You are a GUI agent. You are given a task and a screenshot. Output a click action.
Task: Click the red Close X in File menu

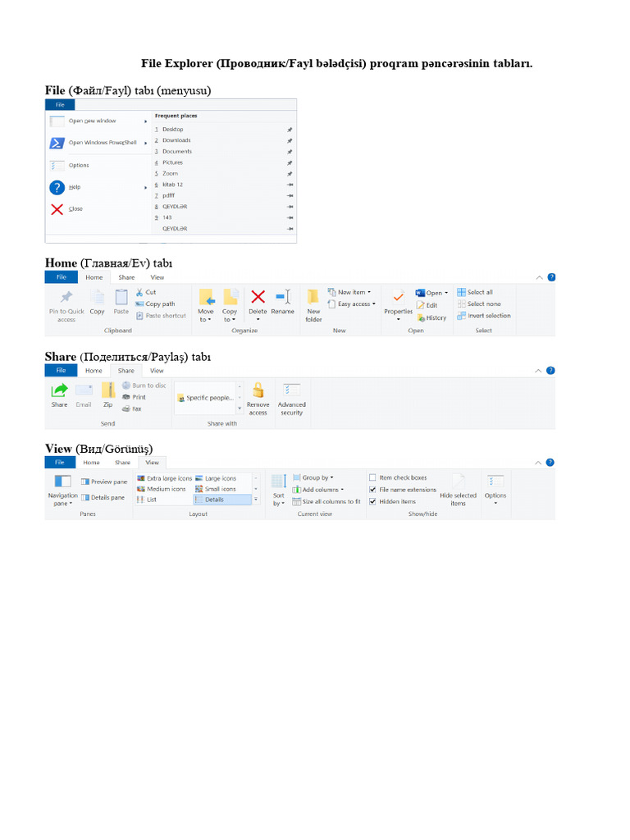57,209
